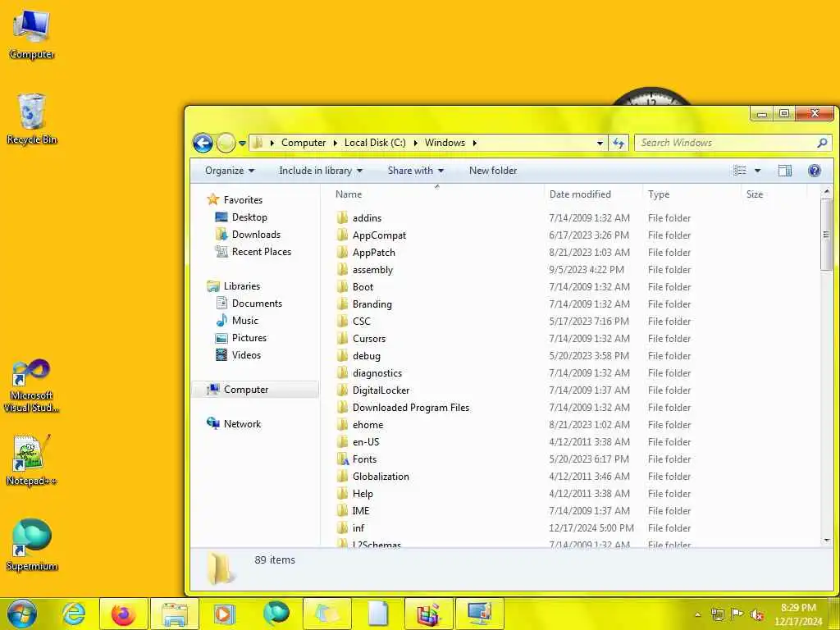Screen dimensions: 840x630
Task: Select the inf folder icon
Action: pyautogui.click(x=342, y=527)
